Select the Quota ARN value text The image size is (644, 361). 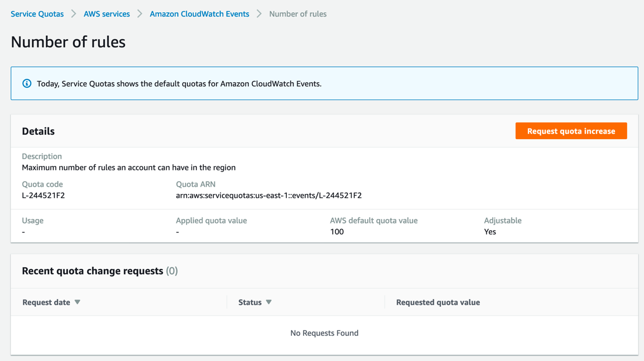268,195
